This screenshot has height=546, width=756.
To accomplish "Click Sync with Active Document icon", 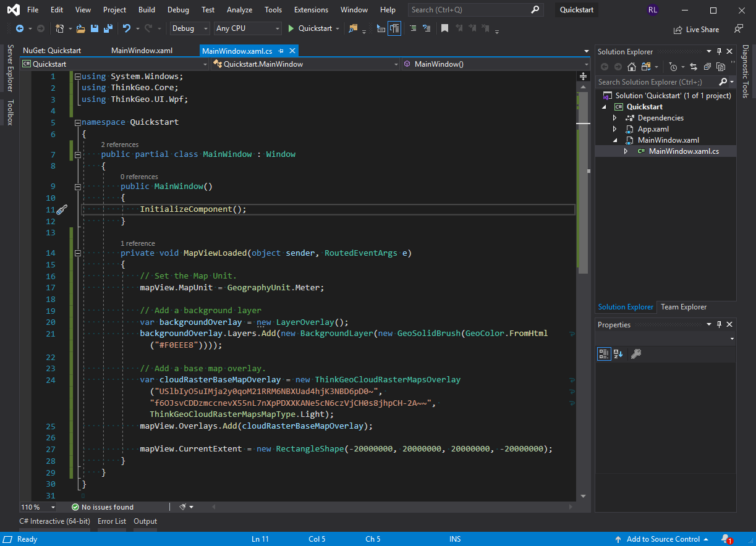I will pyautogui.click(x=693, y=67).
